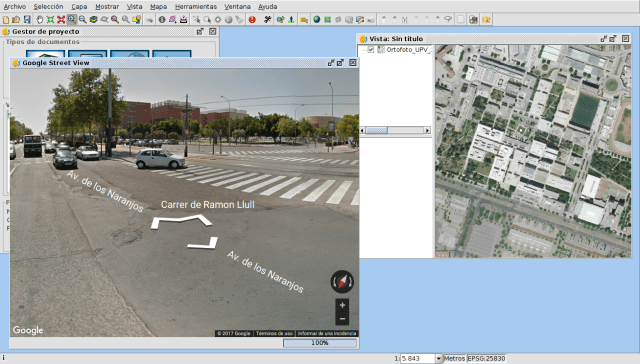
Task: Click the layer panel scroll right arrow
Action: click(x=427, y=130)
